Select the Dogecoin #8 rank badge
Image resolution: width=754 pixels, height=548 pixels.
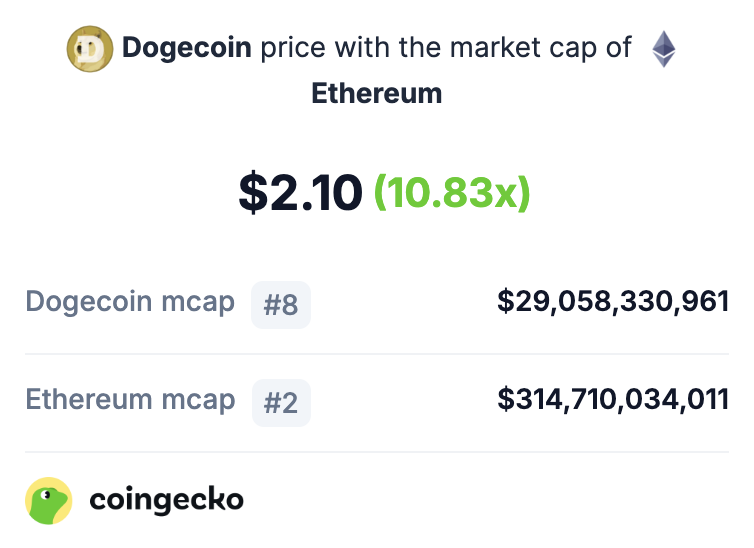(x=281, y=305)
